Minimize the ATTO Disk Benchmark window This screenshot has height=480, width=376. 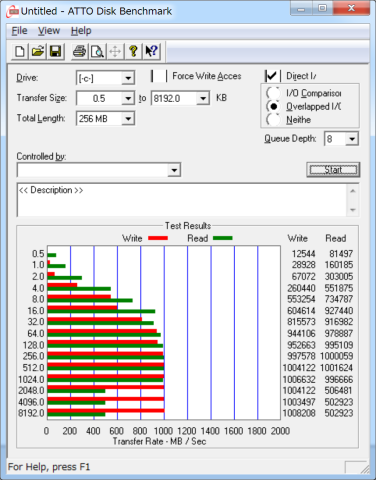[301, 9]
